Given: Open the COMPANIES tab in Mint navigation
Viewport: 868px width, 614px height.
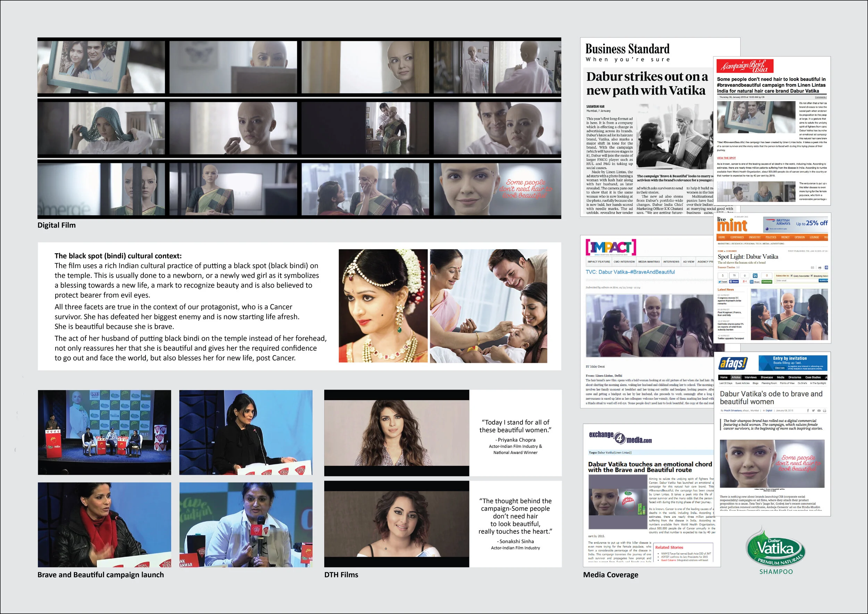Looking at the screenshot, I should pos(737,237).
